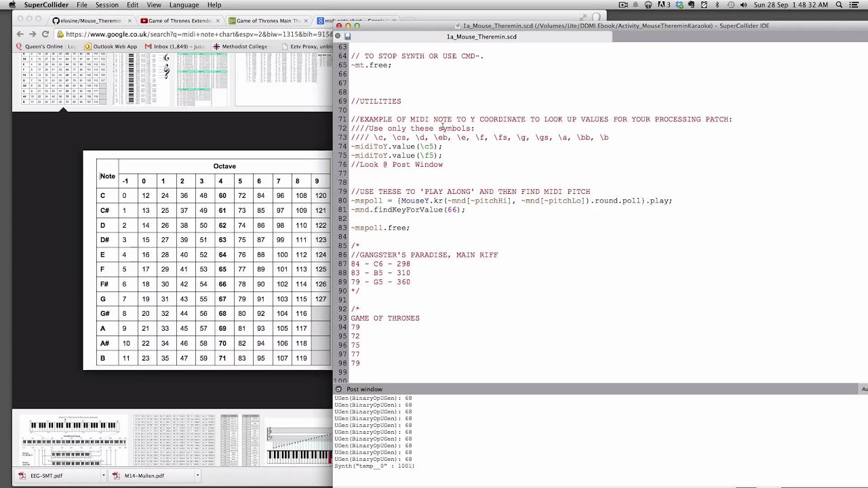Open Outlook Web App bookmark
The image size is (868, 488).
[x=111, y=47]
